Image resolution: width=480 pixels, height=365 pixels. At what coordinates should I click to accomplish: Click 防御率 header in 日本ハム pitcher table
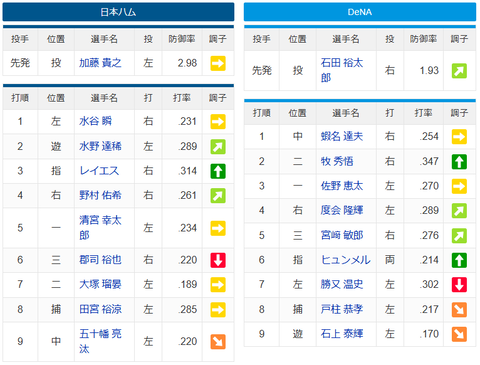[x=182, y=39]
